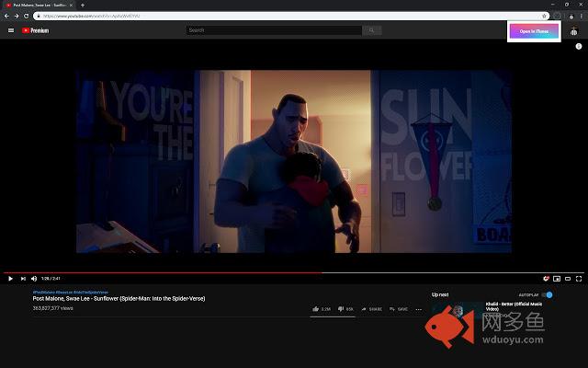The width and height of the screenshot is (588, 368).
Task: Click the Open in iTunes button
Action: (x=534, y=31)
